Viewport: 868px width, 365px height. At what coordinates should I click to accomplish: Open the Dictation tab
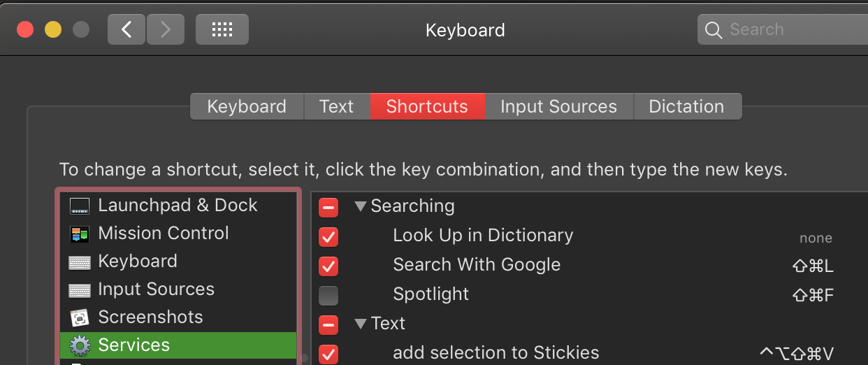(686, 106)
